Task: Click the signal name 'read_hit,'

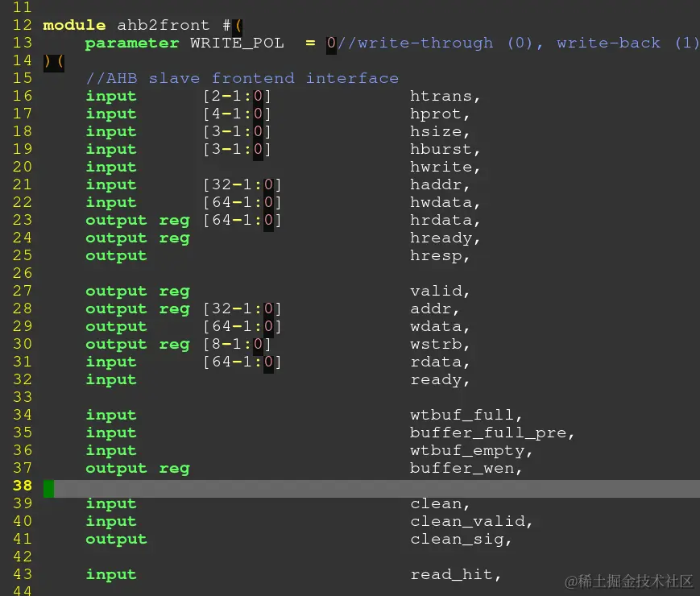Action: (x=455, y=574)
